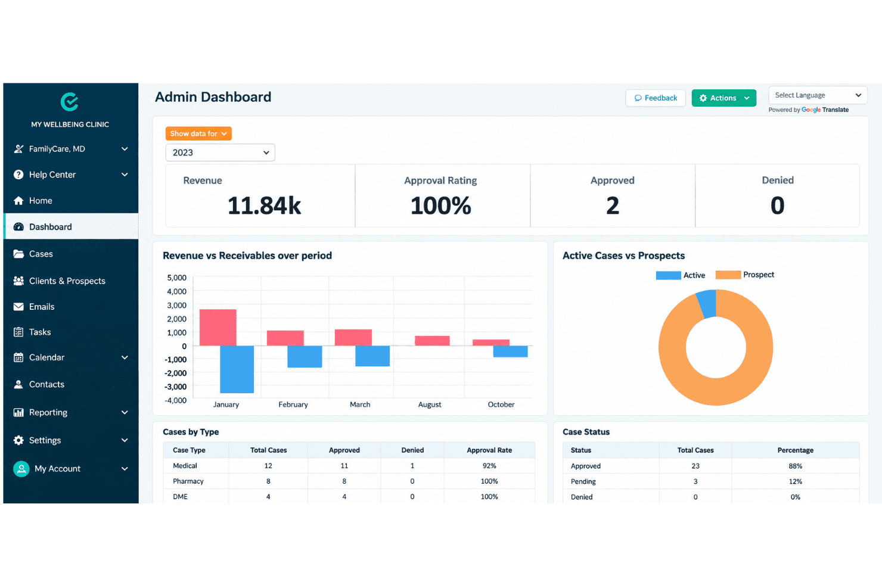The width and height of the screenshot is (882, 588).
Task: Click the Tasks clipboard icon
Action: (x=18, y=332)
